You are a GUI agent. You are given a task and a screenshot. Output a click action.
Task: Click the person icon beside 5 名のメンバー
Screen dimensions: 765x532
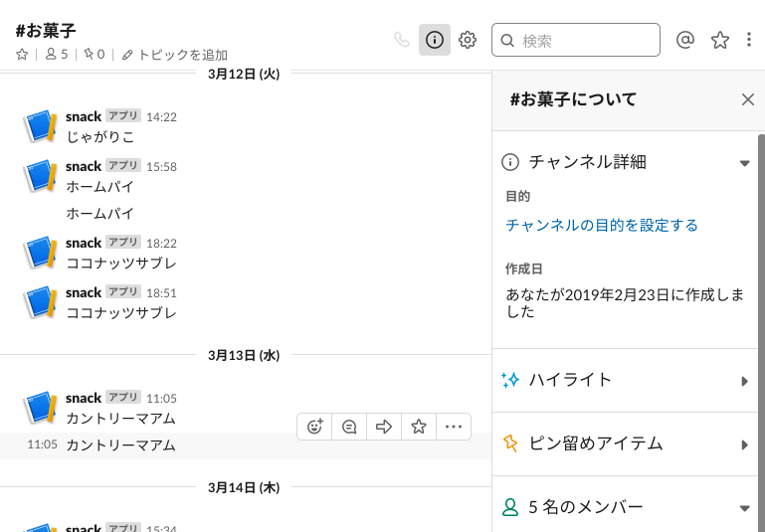[510, 507]
